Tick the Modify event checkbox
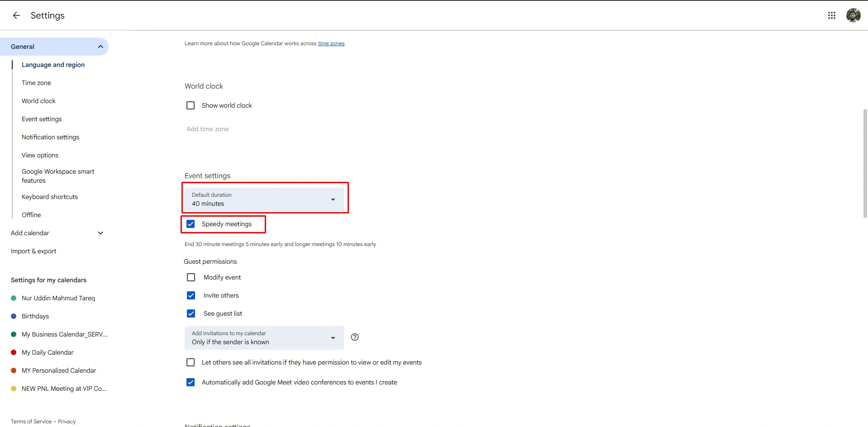The width and height of the screenshot is (868, 427). (191, 277)
